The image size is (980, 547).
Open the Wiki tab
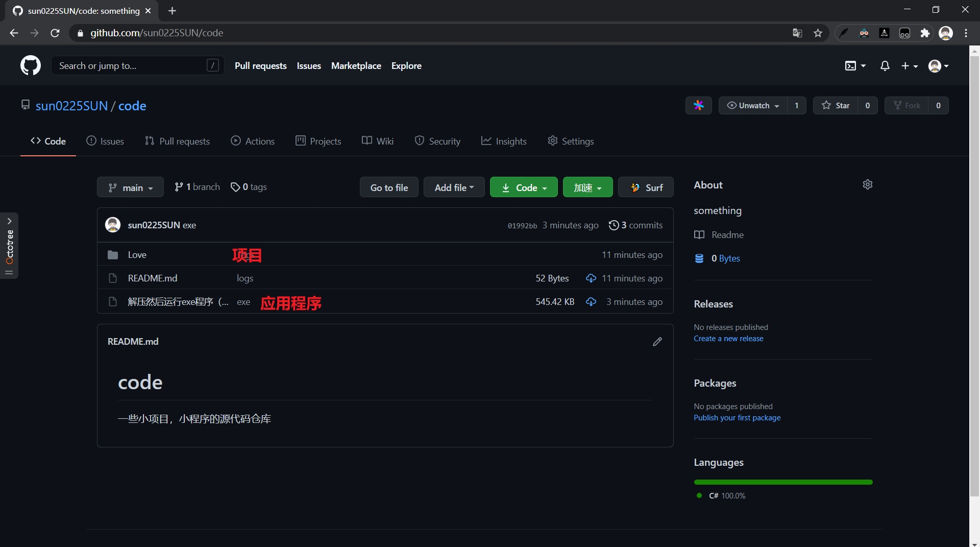[378, 141]
